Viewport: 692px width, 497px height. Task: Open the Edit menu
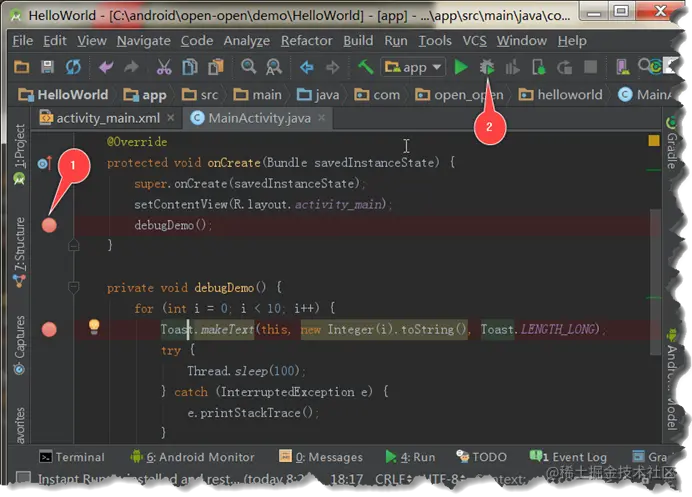[55, 41]
